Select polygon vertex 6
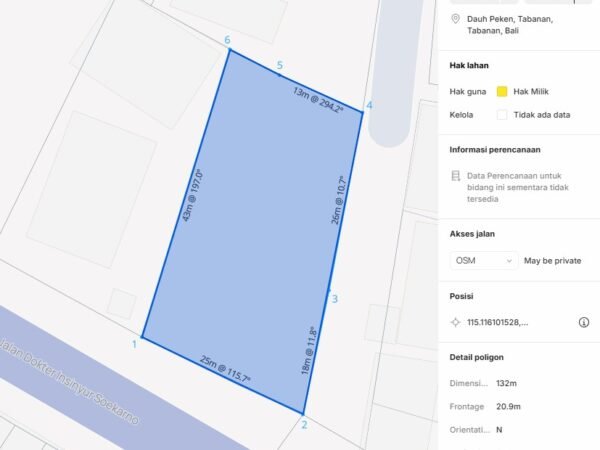Image resolution: width=600 pixels, height=450 pixels. coord(229,50)
